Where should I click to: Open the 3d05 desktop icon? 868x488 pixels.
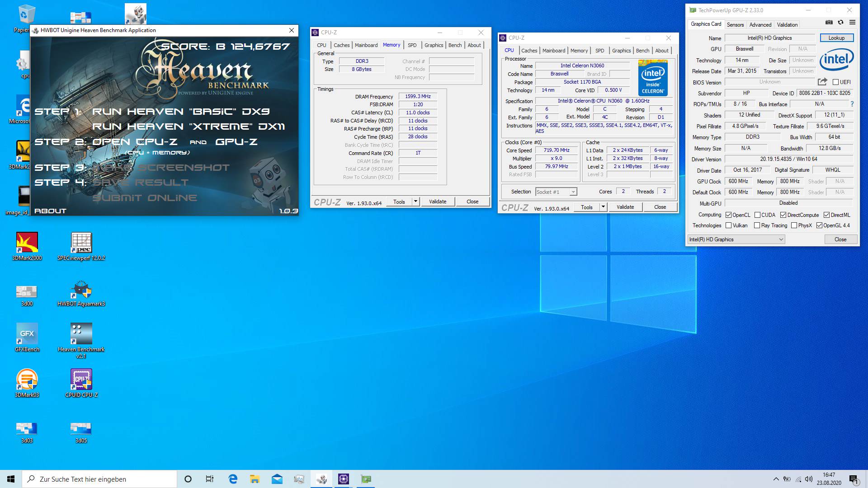tap(81, 432)
